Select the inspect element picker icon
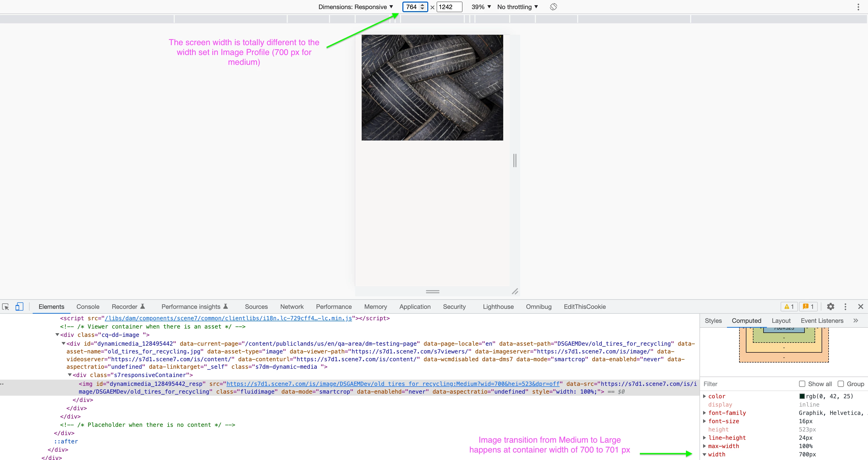 (x=5, y=307)
